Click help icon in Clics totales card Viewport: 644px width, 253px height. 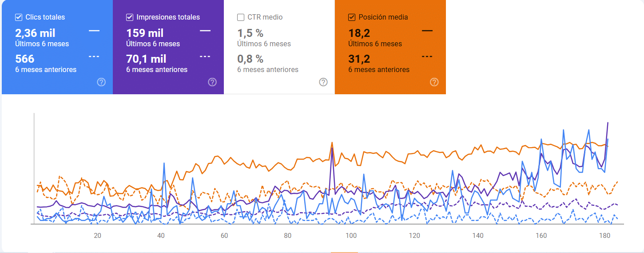[101, 82]
